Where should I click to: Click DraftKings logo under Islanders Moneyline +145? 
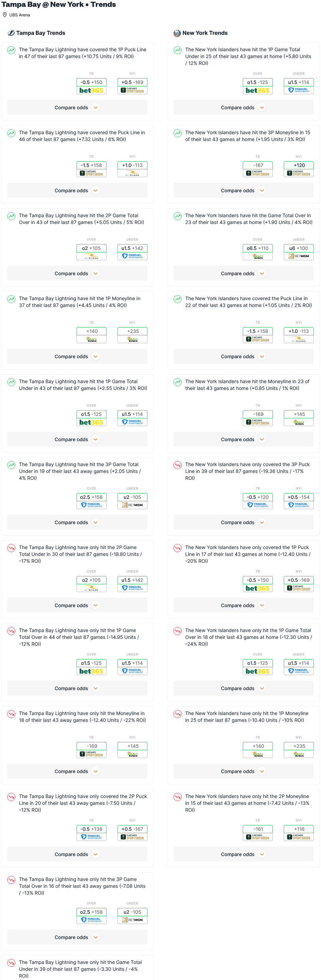point(298,422)
